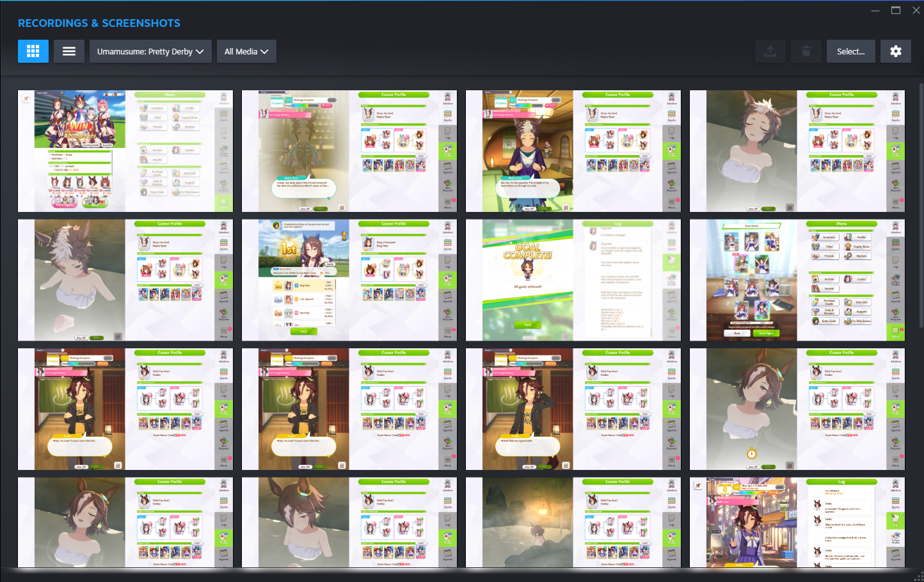Viewport: 924px width, 582px height.
Task: Open the scout results cards screenshot
Action: pyautogui.click(x=797, y=280)
